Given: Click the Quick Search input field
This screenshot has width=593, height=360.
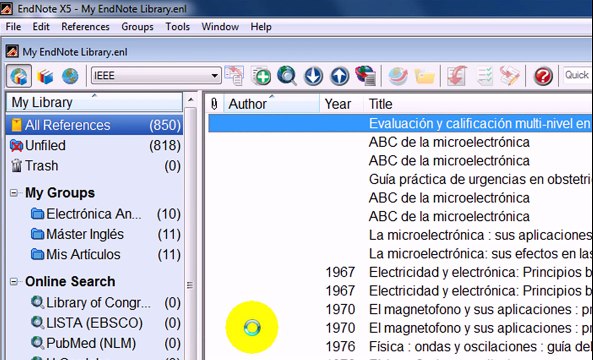Looking at the screenshot, I should pyautogui.click(x=577, y=75).
